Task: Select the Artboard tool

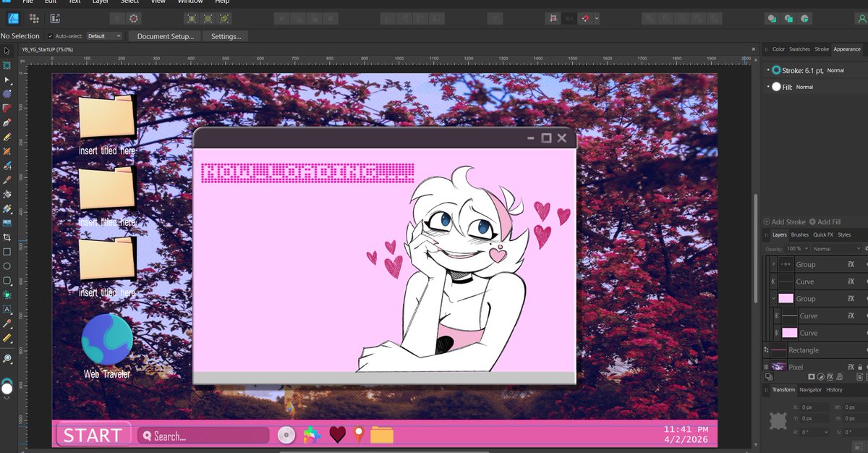Action: pyautogui.click(x=7, y=64)
